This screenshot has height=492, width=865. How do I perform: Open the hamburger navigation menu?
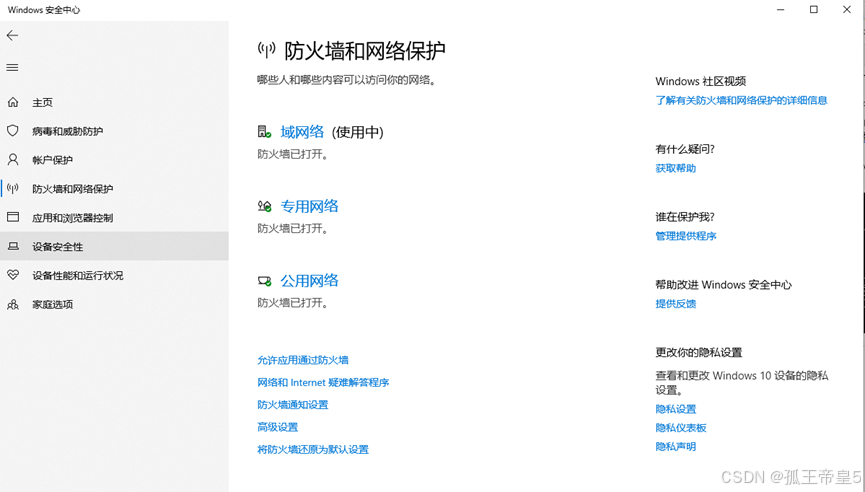12,67
